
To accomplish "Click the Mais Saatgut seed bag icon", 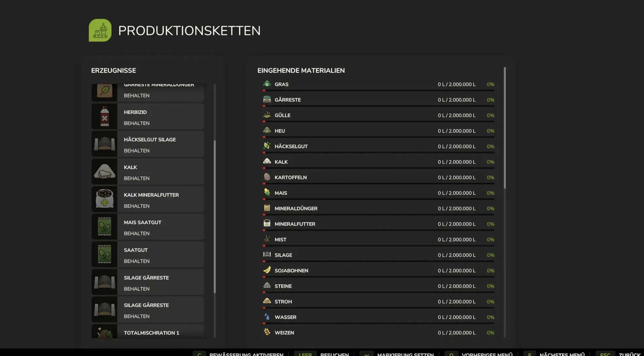I will [x=104, y=227].
